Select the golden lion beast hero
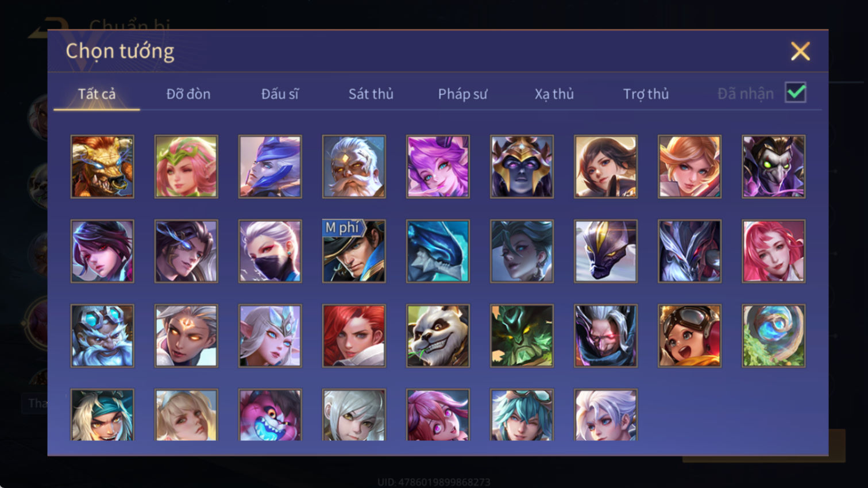 [x=102, y=167]
